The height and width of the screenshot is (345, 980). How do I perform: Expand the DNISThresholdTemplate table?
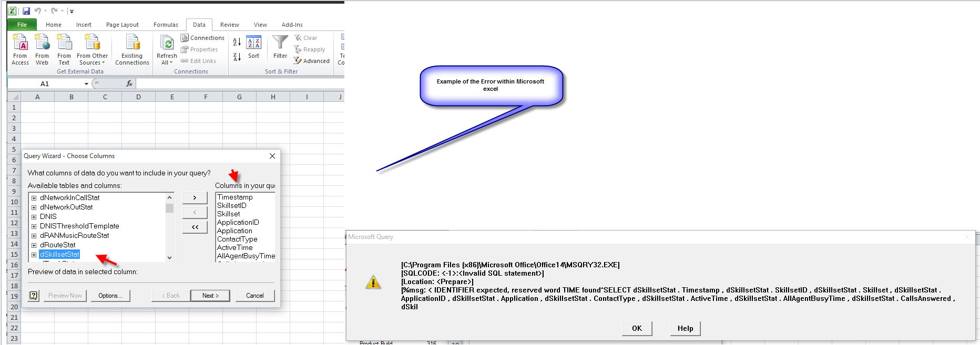pyautogui.click(x=34, y=226)
